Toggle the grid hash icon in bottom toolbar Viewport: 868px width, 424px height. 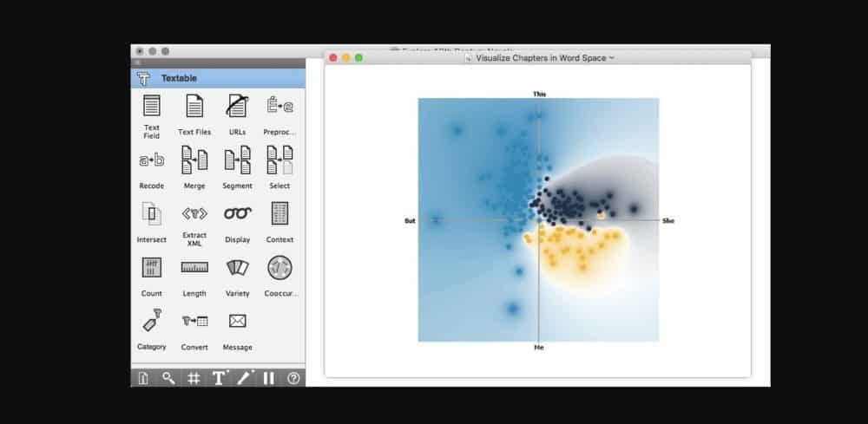(x=194, y=378)
